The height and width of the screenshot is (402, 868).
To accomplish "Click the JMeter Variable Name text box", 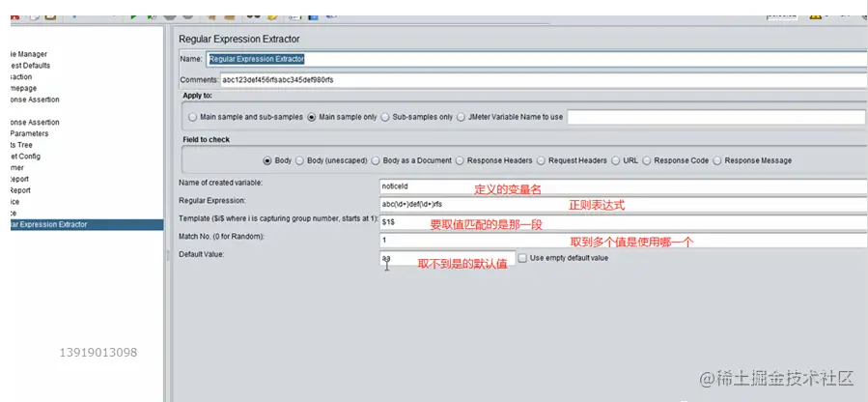I will (x=715, y=117).
